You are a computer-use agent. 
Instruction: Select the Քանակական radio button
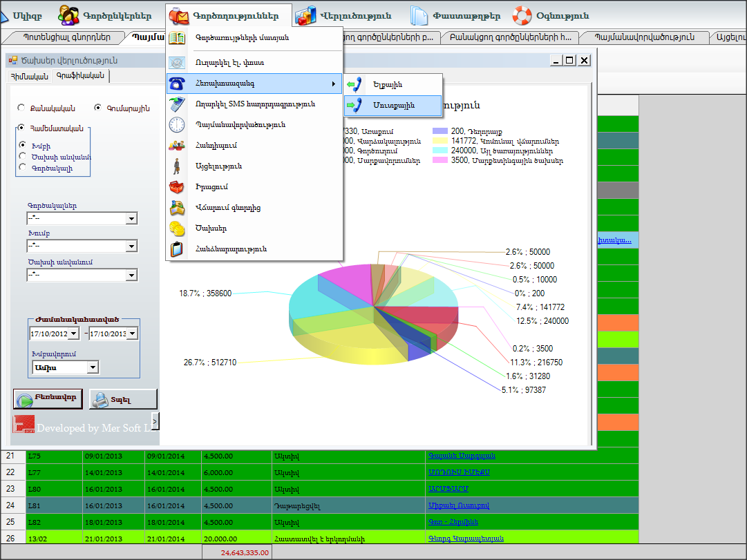(21, 108)
